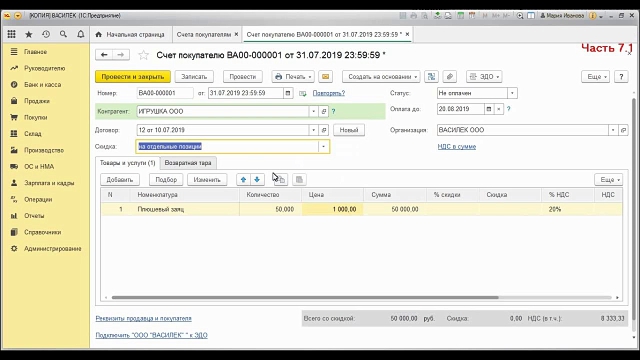
Task: Click the Номер input field
Action: 164,93
